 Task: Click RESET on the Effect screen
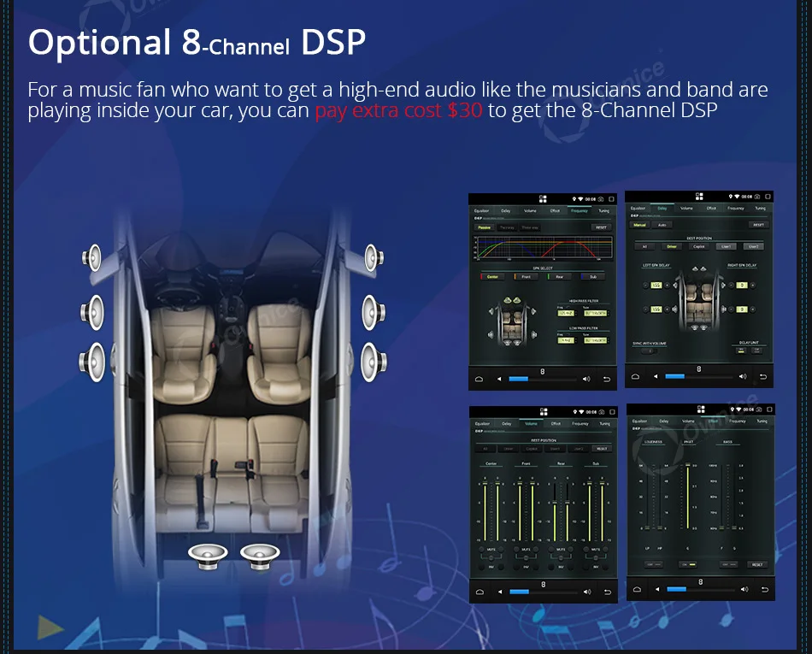756,564
